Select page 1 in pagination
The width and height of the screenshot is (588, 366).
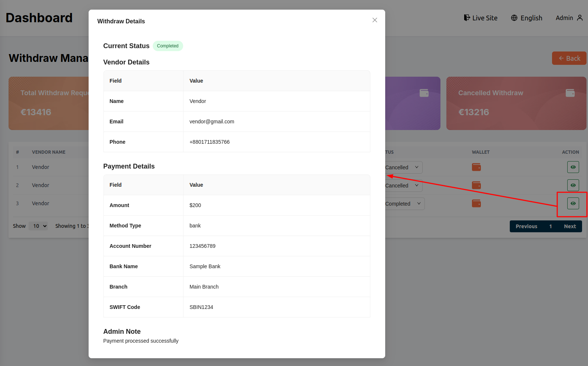click(x=550, y=226)
